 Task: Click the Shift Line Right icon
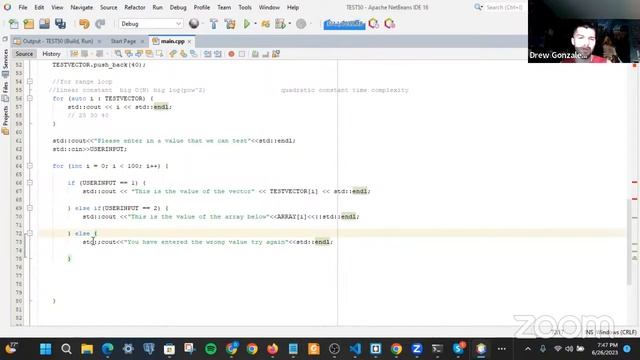(218, 54)
